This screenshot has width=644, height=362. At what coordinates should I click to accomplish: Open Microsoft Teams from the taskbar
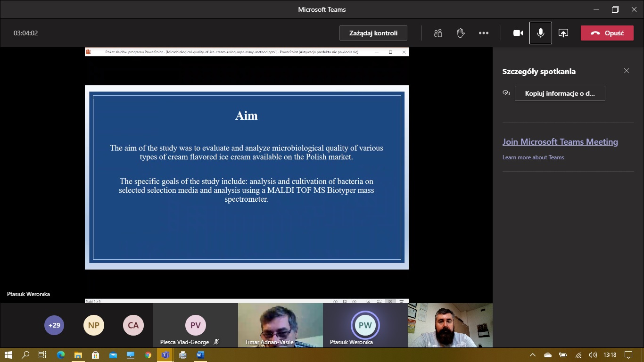[165, 355]
